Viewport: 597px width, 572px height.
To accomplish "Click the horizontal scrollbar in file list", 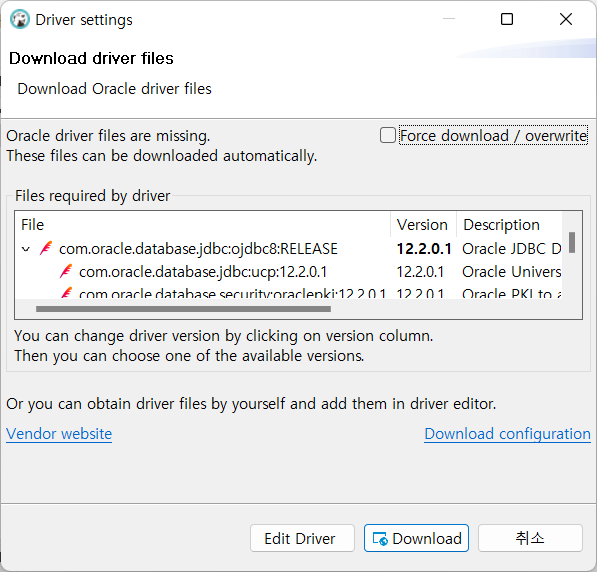I will [183, 309].
